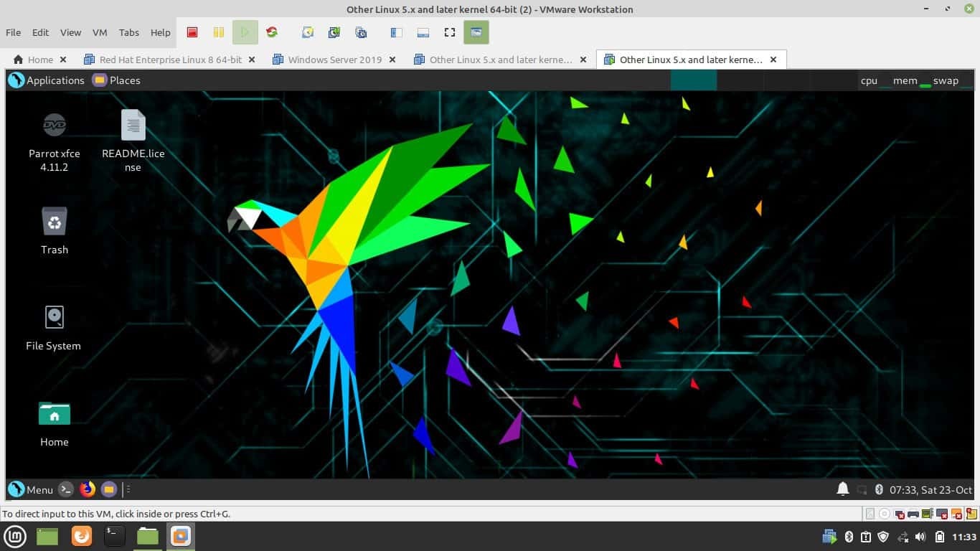Select the File System desktop icon

(x=54, y=329)
